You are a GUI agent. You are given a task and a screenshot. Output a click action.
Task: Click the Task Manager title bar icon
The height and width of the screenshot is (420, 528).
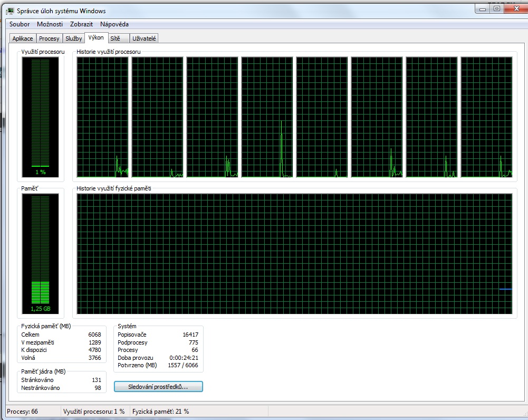11,11
